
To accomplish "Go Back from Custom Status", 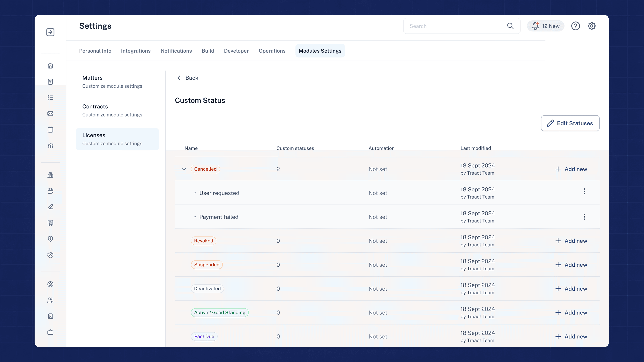I will click(187, 78).
